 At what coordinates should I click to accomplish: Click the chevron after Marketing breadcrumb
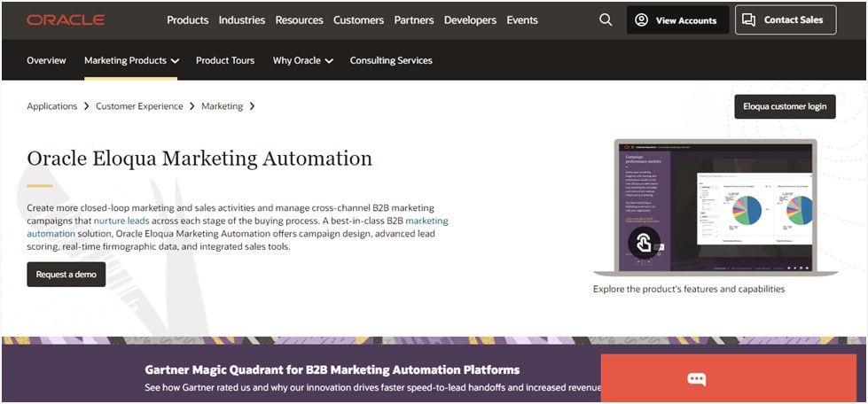tap(252, 106)
